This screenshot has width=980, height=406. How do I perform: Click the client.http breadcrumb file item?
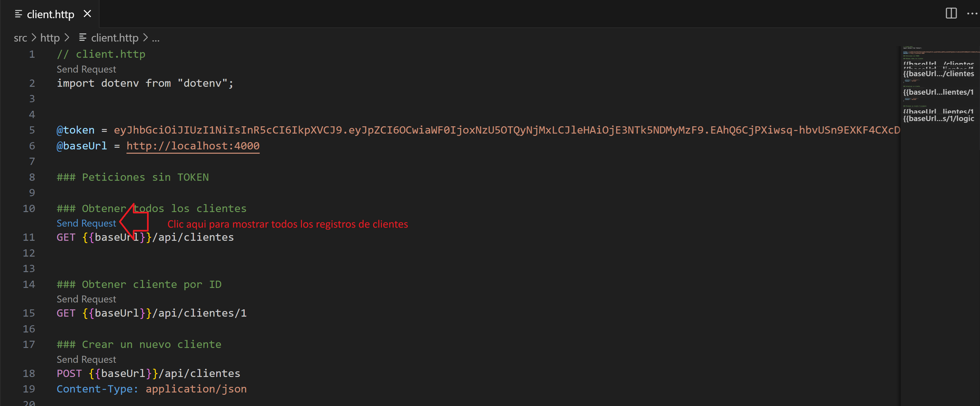coord(114,38)
